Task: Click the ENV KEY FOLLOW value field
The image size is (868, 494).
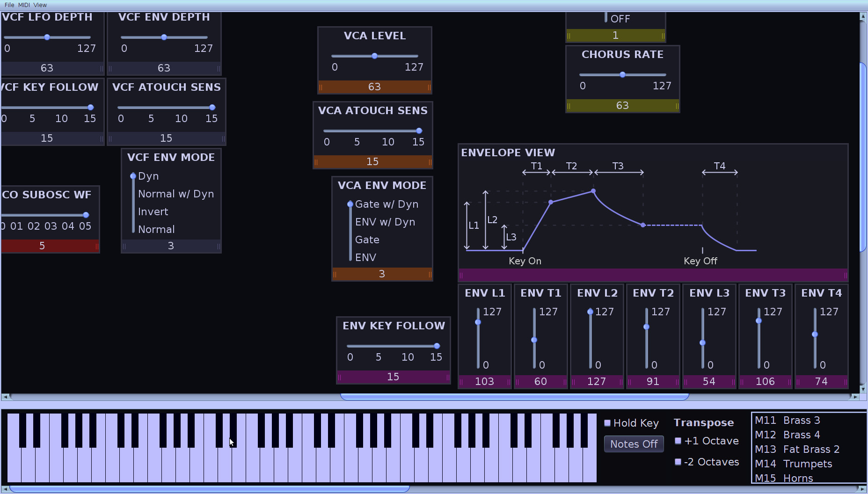Action: (393, 377)
